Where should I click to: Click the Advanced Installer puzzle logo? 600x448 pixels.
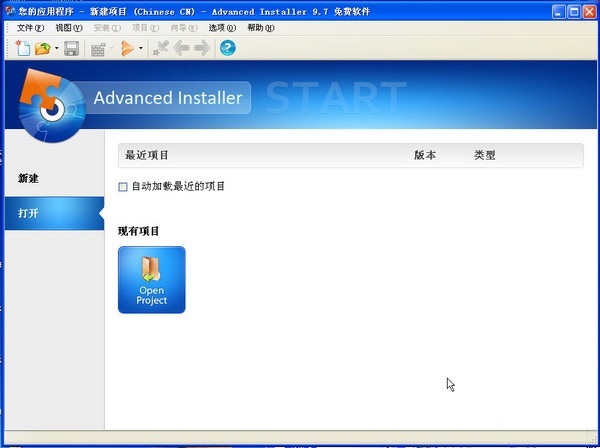(52, 106)
